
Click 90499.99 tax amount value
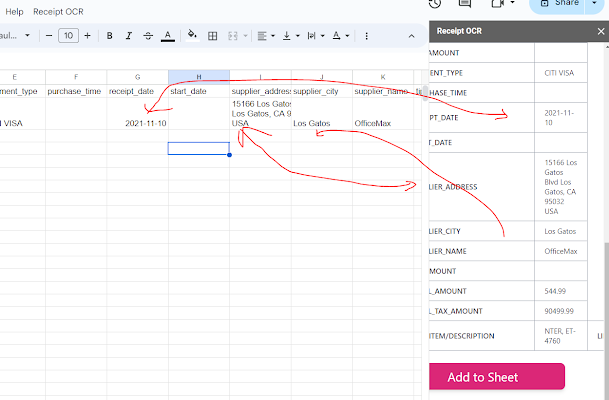tap(559, 311)
